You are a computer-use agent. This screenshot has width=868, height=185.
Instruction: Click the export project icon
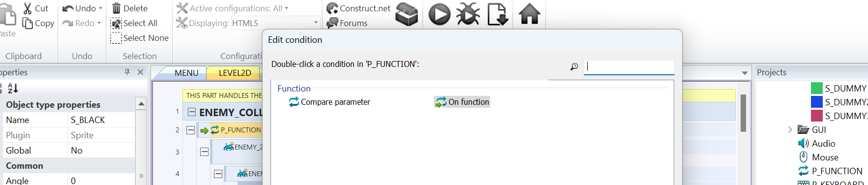pos(497,14)
